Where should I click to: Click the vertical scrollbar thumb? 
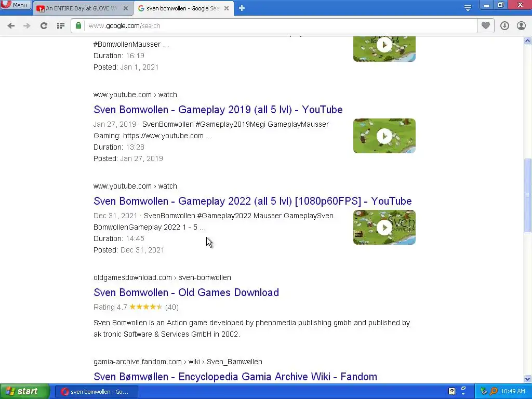[528, 195]
